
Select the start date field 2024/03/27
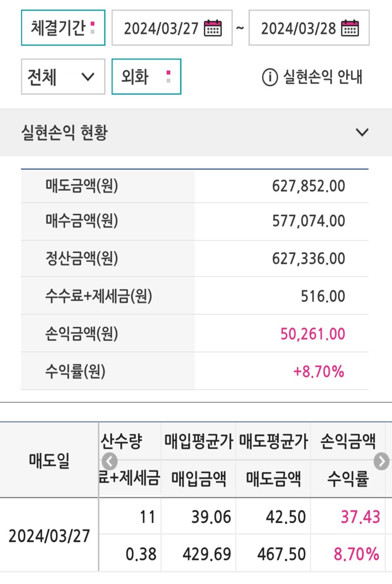[x=172, y=28]
